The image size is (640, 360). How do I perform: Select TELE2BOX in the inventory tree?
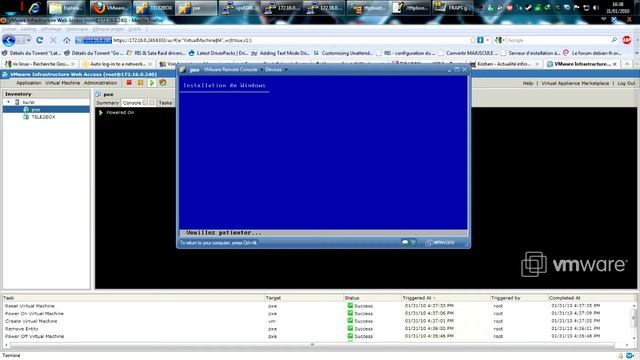point(43,117)
